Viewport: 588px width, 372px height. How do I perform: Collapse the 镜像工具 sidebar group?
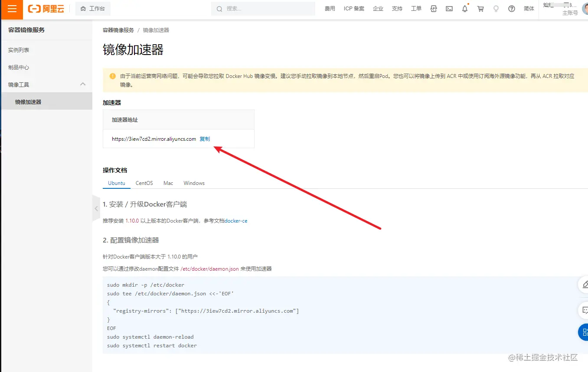[47, 84]
